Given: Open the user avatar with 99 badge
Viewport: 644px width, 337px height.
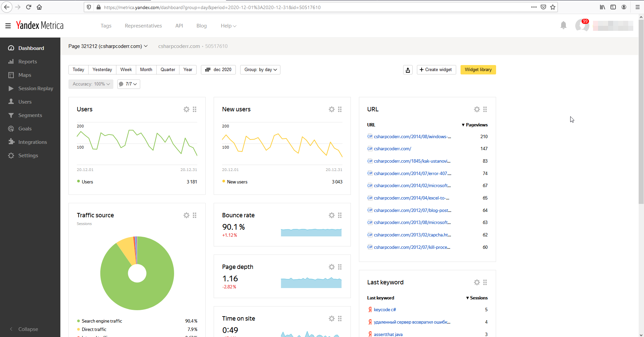Looking at the screenshot, I should (x=582, y=25).
